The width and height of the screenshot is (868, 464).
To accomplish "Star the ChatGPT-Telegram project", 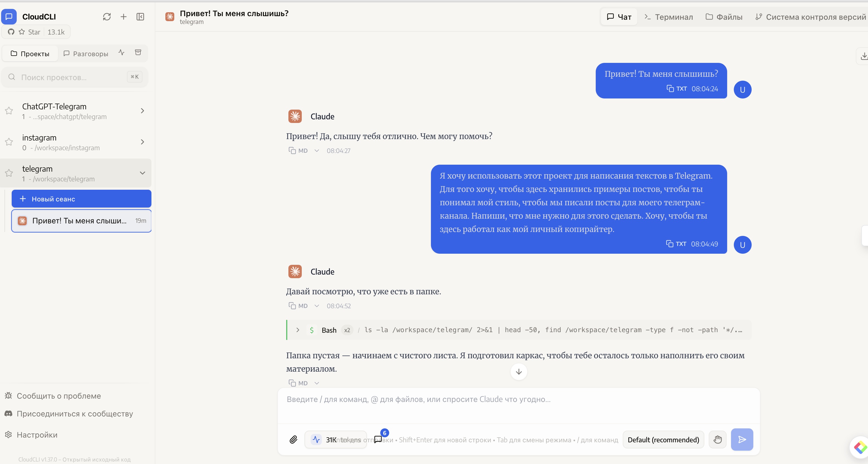I will [9, 111].
